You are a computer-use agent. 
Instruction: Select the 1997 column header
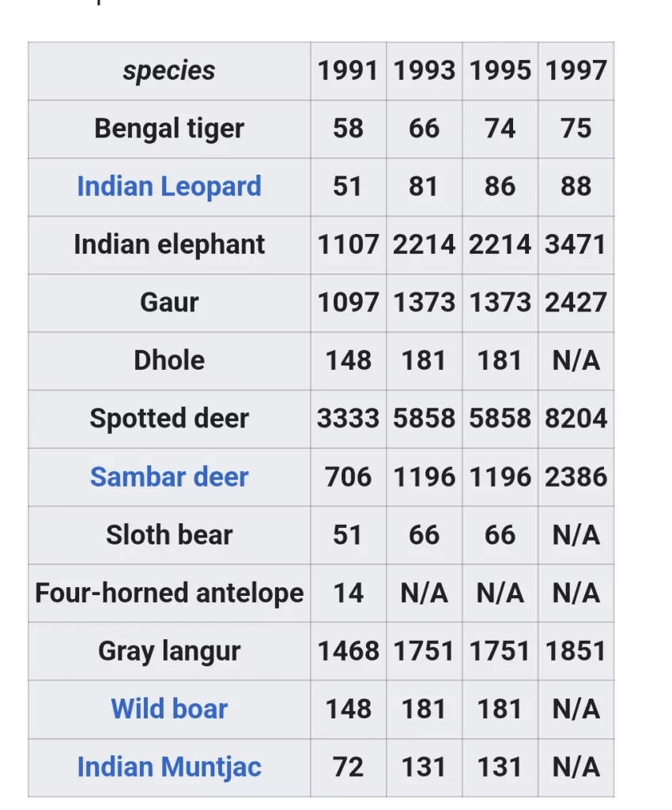576,70
